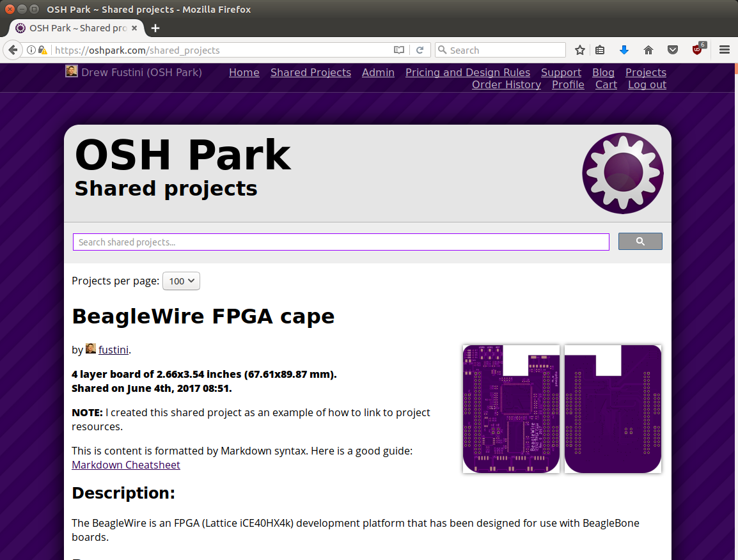Click the magnifier search button for shared projects

pos(640,242)
